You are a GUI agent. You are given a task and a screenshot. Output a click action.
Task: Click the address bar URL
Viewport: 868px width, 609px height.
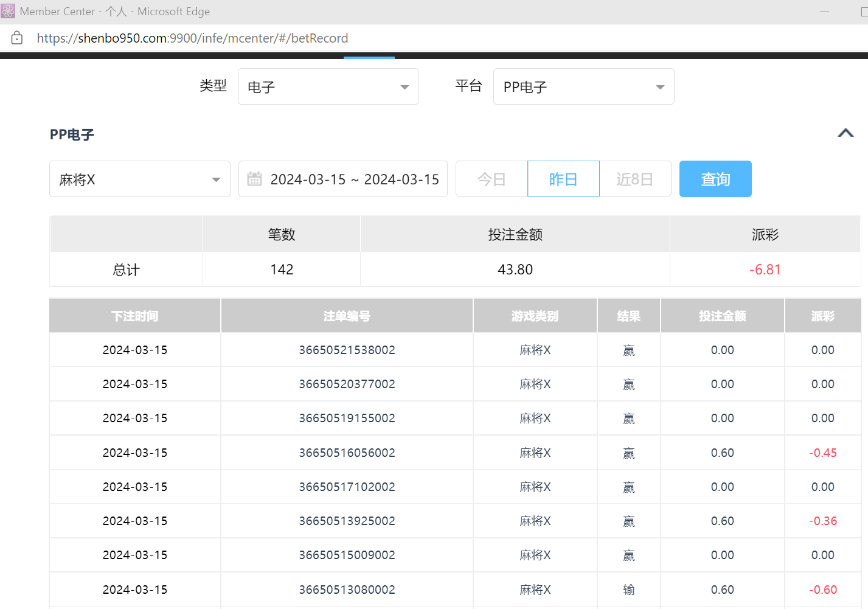click(x=192, y=38)
